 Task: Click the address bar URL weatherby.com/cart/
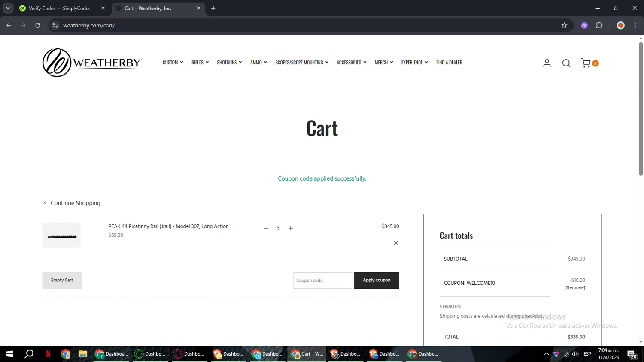coord(89,25)
